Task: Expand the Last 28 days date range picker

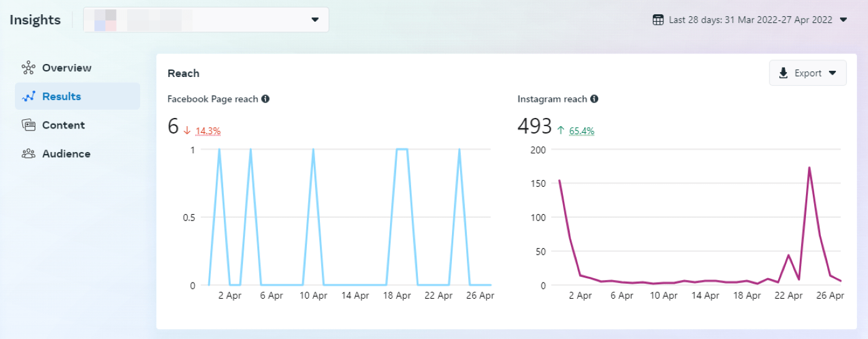Action: tap(750, 20)
